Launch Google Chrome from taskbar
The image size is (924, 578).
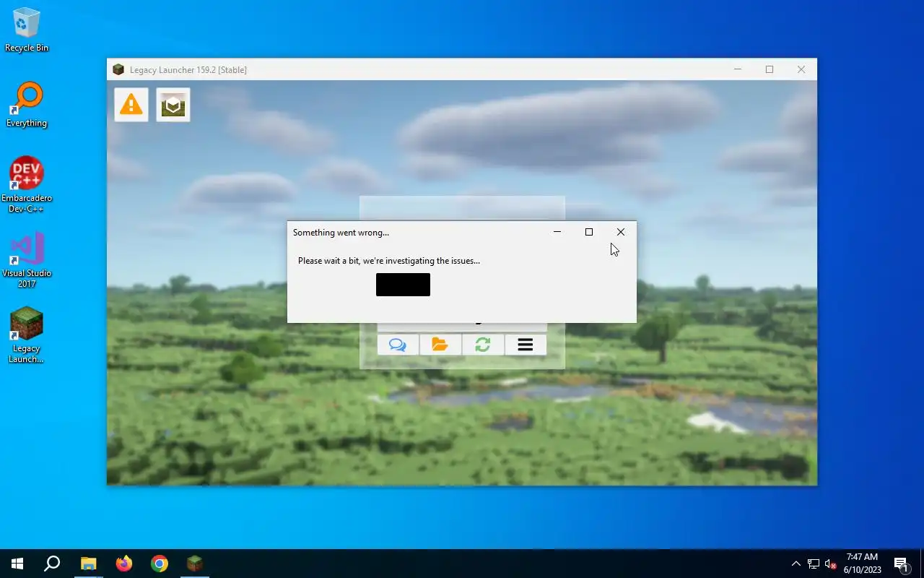160,564
